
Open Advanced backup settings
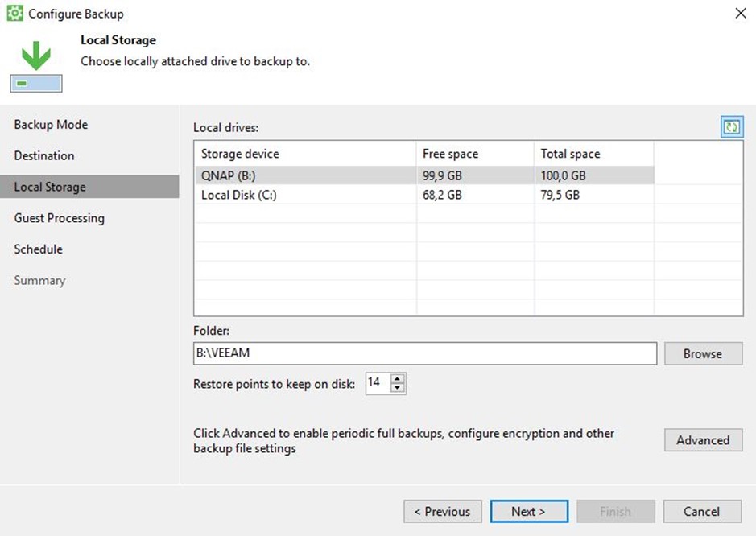pos(703,440)
